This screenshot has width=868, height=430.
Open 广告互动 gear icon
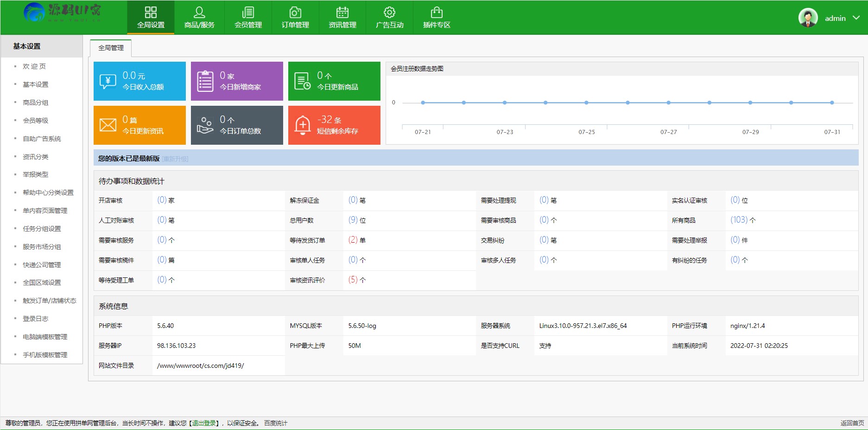(389, 13)
